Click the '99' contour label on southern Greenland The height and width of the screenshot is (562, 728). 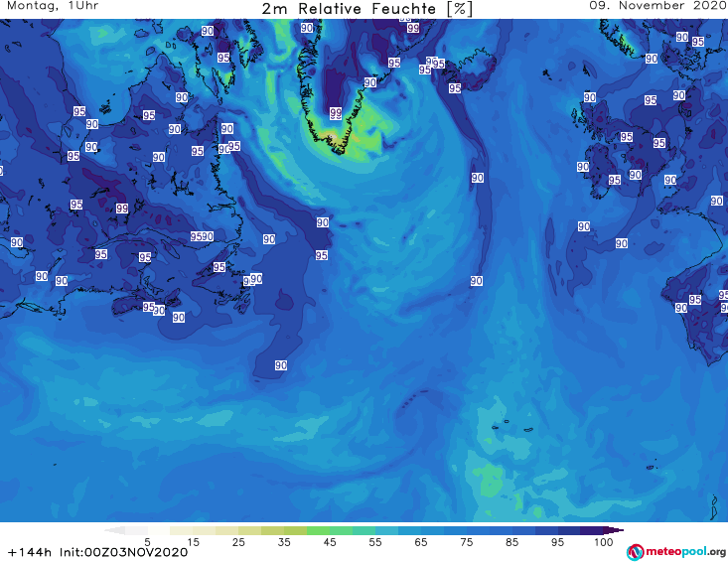(x=336, y=113)
